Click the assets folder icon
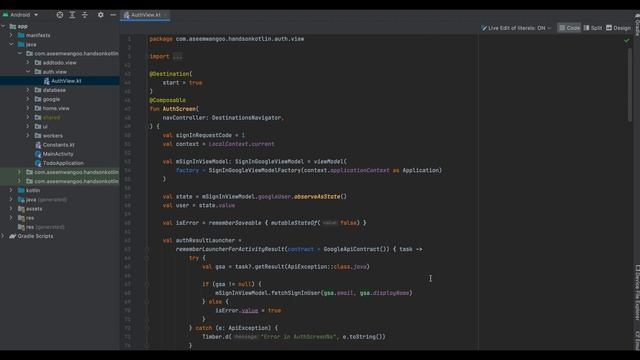Screen dimensions: 640x360 (21, 209)
